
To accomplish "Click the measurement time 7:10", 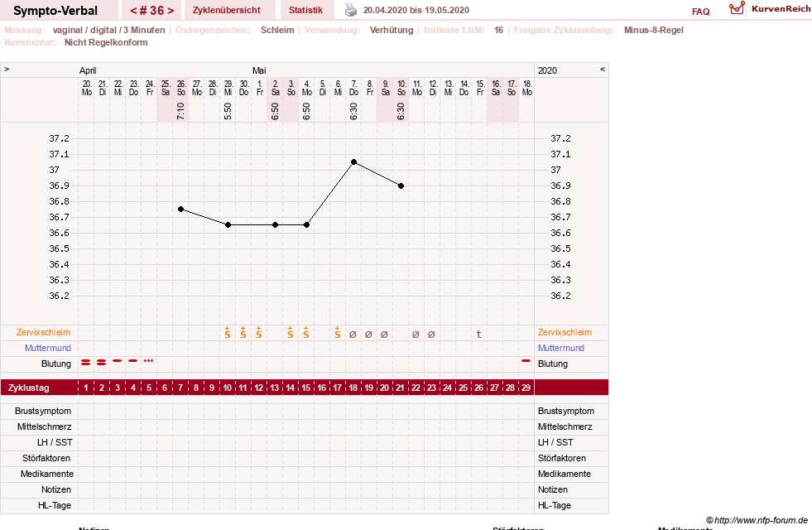I will point(180,111).
